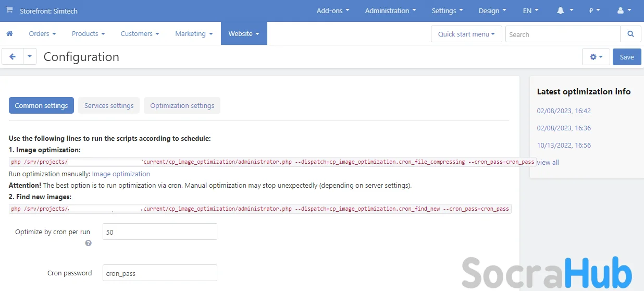Click the Cron password input field
644x291 pixels.
tap(159, 273)
